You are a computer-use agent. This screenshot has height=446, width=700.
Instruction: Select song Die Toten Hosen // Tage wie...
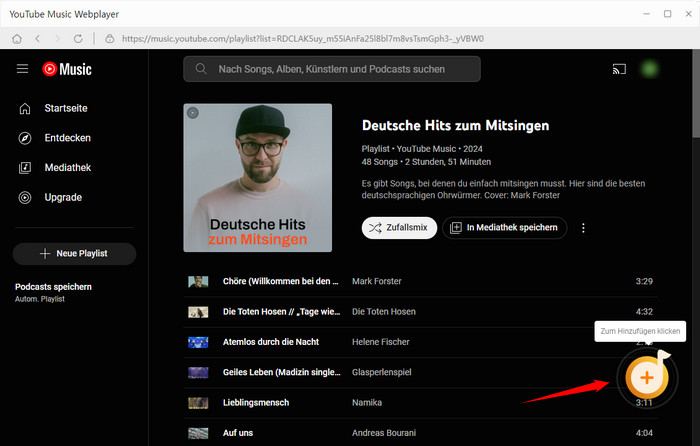(281, 312)
